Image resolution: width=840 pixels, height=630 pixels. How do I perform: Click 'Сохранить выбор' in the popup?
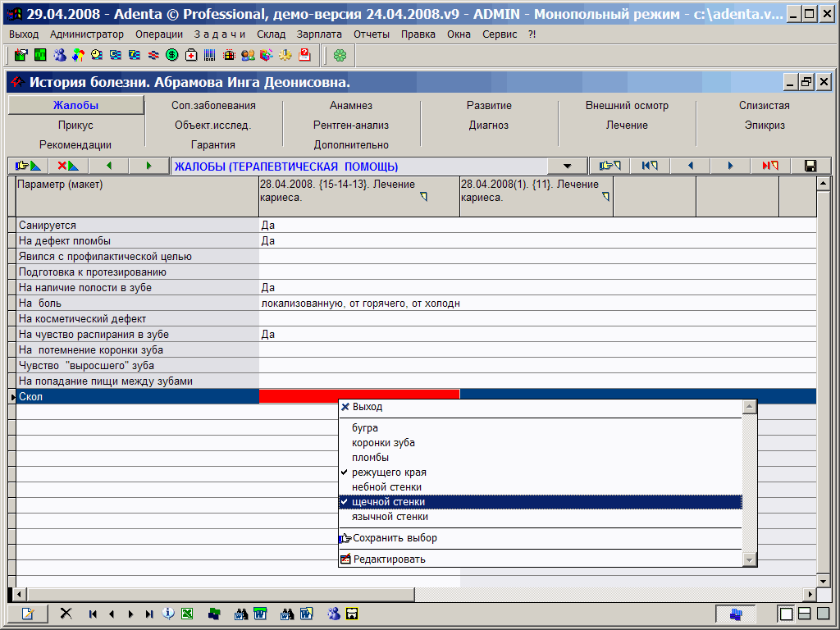394,538
